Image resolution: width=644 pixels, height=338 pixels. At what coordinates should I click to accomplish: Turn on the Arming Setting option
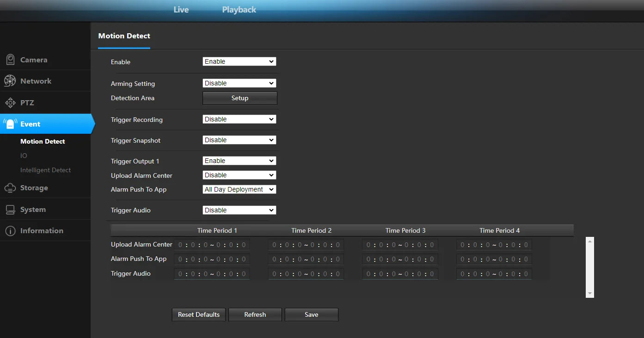coord(239,83)
